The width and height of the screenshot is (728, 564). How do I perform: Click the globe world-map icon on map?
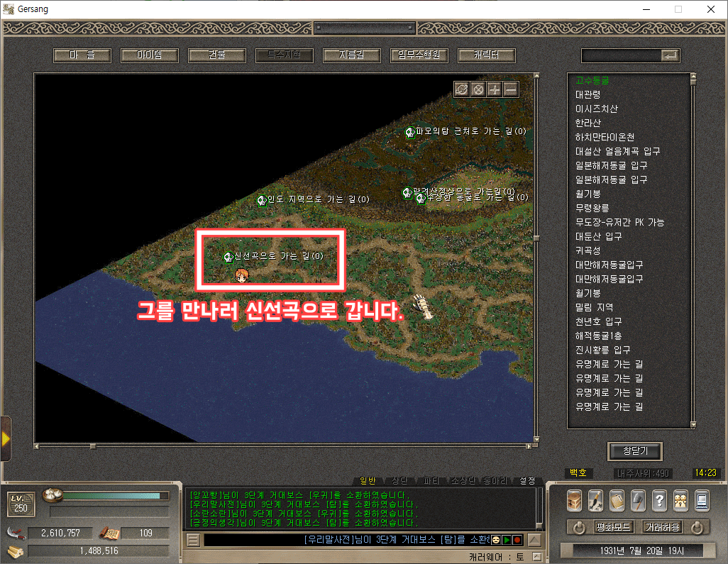pos(461,89)
